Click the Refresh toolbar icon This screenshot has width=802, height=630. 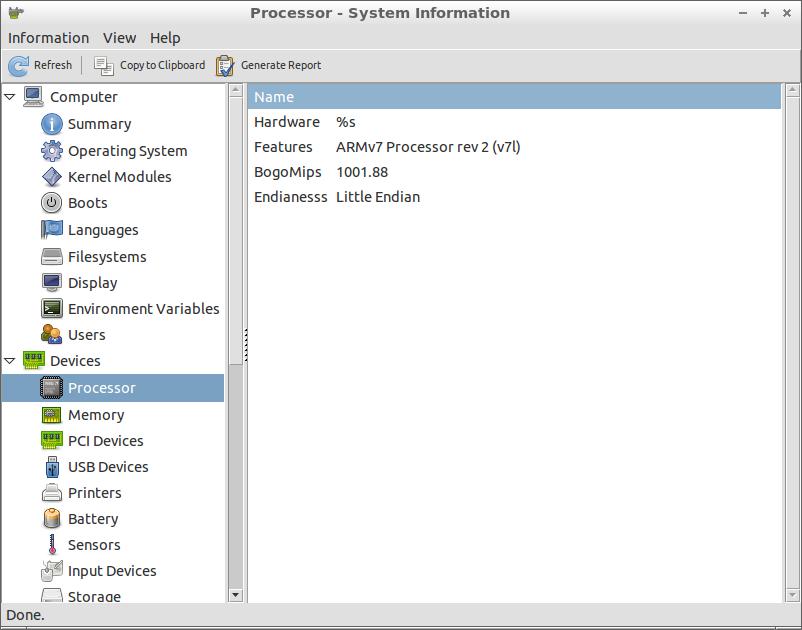click(x=18, y=66)
